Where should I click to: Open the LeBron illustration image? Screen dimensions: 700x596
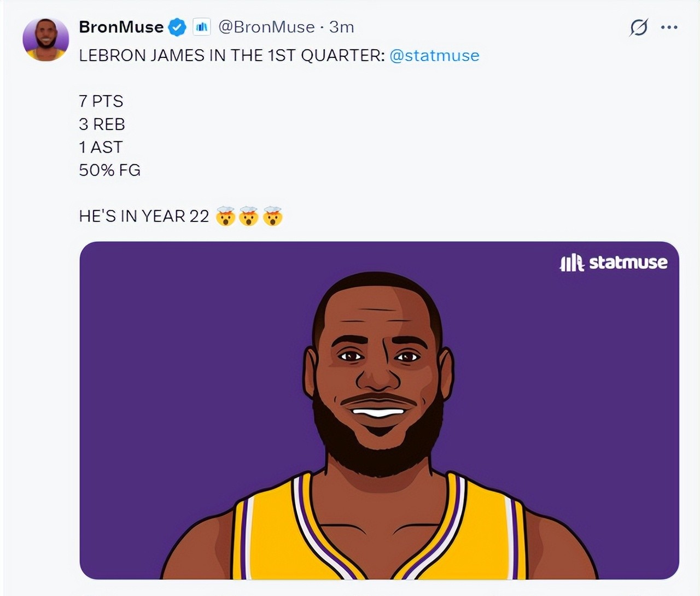click(379, 410)
